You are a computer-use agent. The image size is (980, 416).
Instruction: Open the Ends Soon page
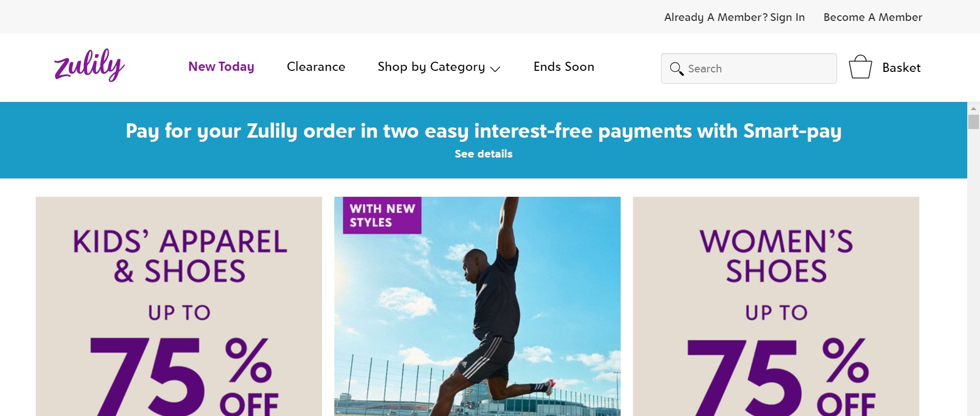point(563,67)
